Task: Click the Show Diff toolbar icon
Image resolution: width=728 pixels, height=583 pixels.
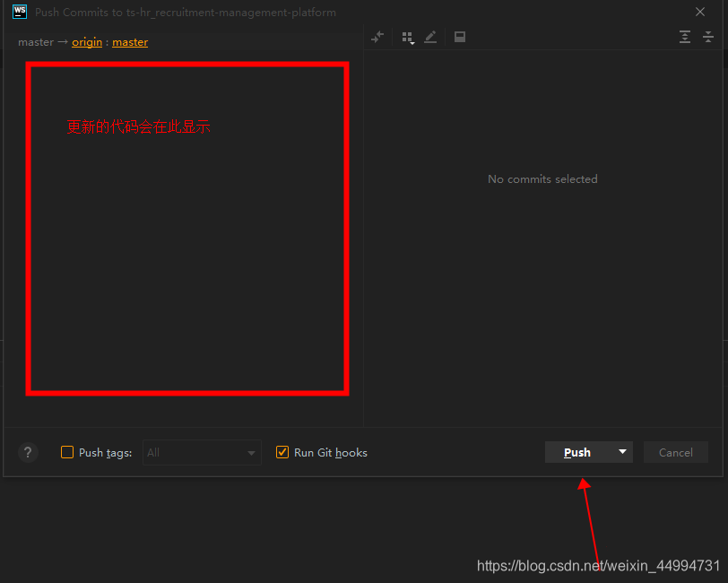Action: [x=377, y=37]
